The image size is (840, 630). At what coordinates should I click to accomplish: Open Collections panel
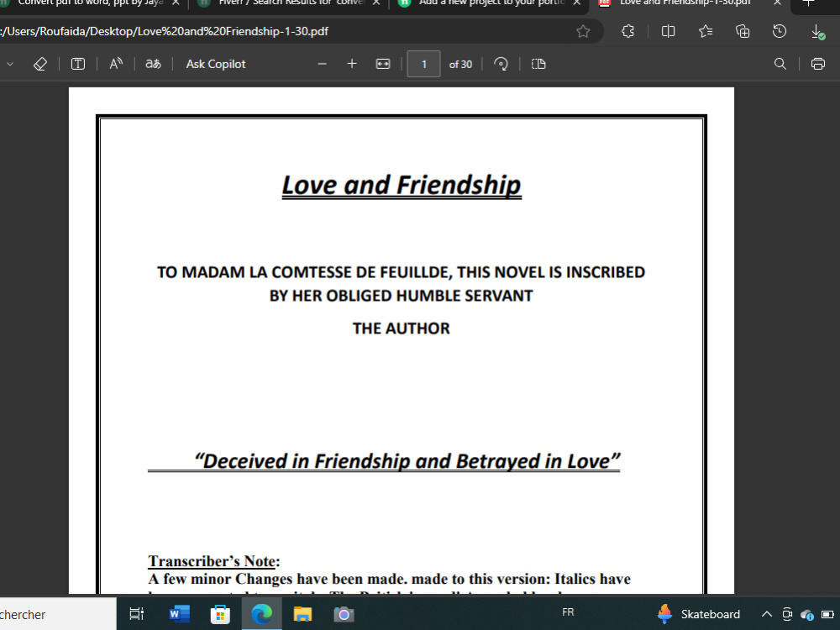743,32
